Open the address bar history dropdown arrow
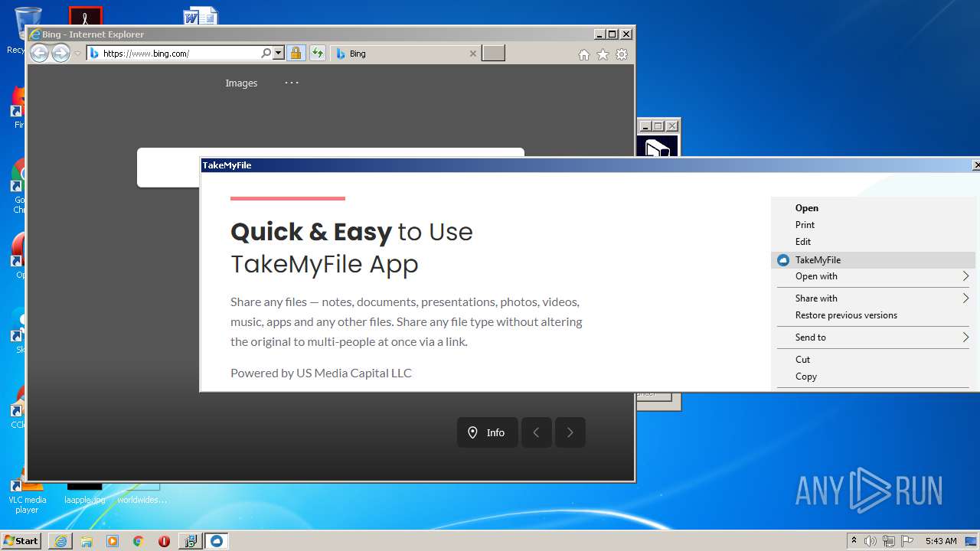980x551 pixels. (279, 54)
